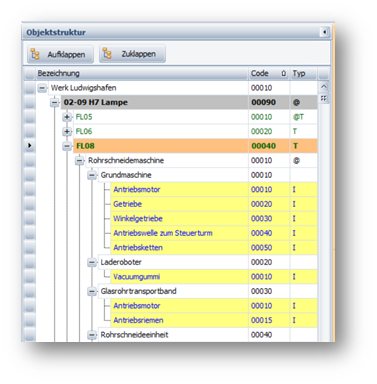The image size is (377, 384).
Task: Select the FL05 tree item
Action: (x=84, y=117)
